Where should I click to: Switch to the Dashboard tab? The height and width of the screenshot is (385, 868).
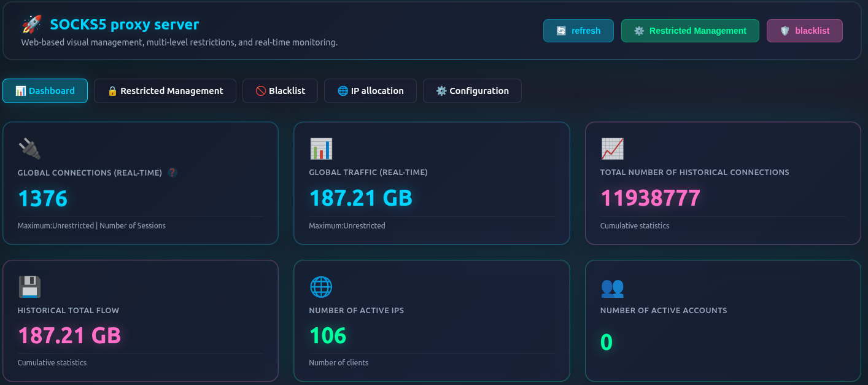coord(45,91)
